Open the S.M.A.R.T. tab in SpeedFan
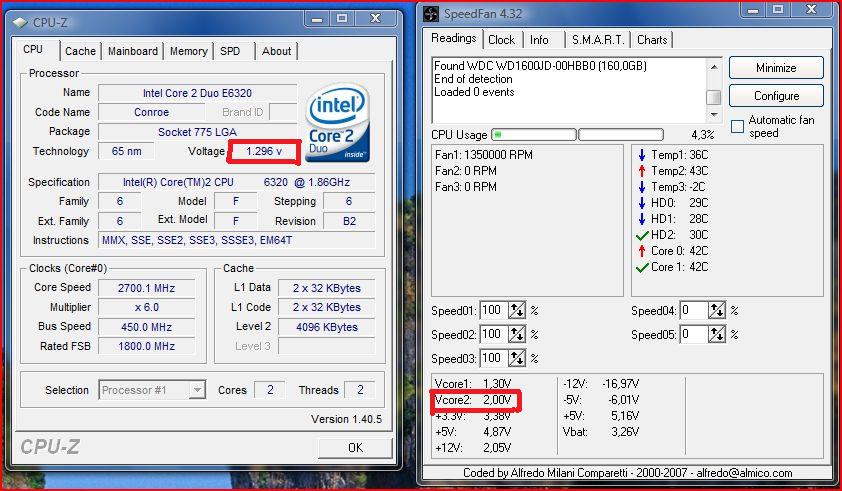842x491 pixels. [x=598, y=40]
